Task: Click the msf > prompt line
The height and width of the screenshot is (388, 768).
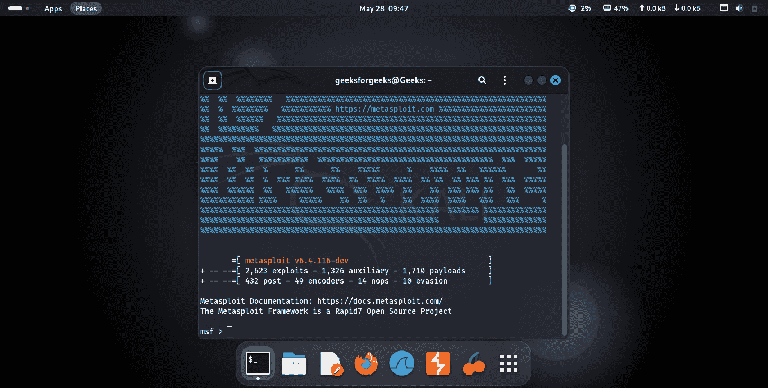Action: click(x=211, y=332)
